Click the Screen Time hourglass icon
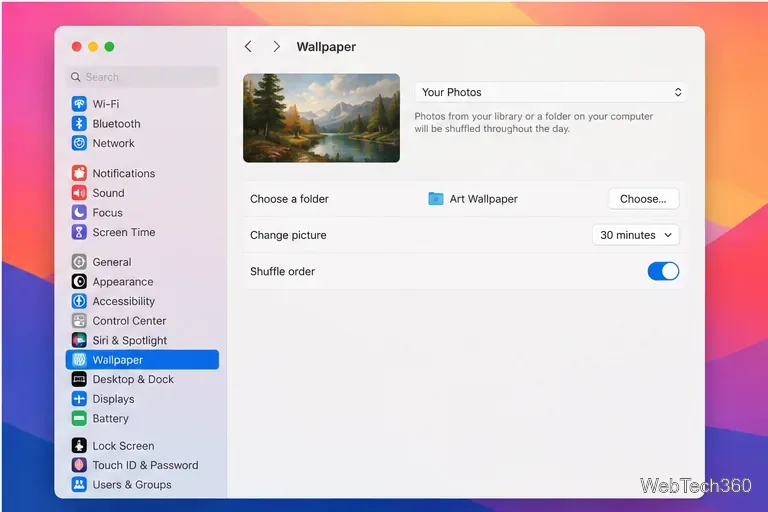 [x=79, y=232]
